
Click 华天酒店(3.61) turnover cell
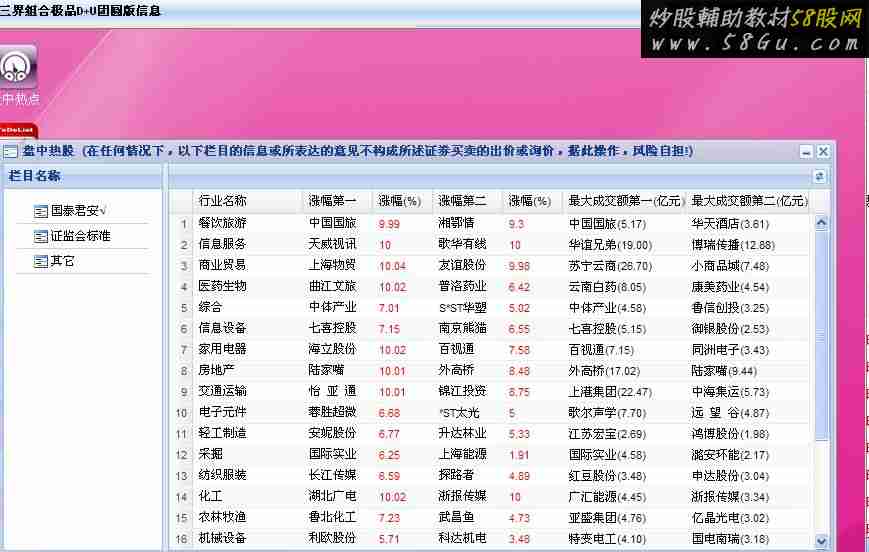[x=730, y=224]
